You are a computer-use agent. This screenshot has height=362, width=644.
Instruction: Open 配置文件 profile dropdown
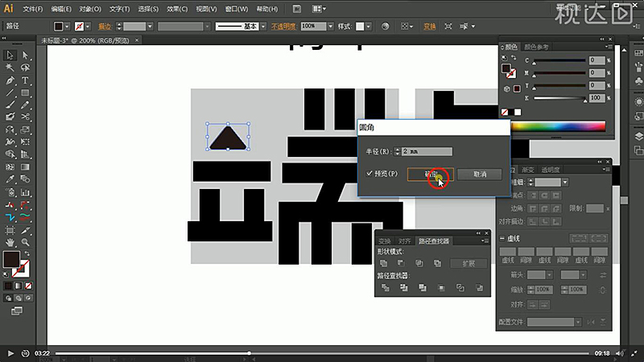tap(578, 322)
